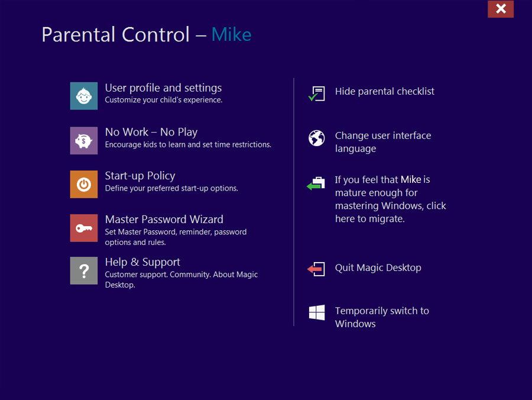The width and height of the screenshot is (532, 400).
Task: Open the piggy bank No Work icon
Action: pos(84,141)
